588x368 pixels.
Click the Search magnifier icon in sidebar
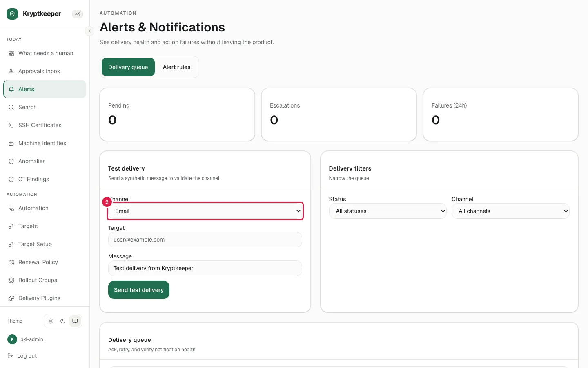(x=11, y=108)
